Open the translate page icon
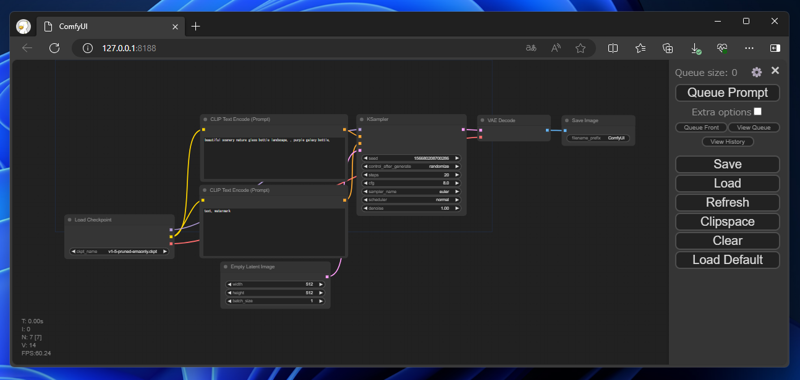The height and width of the screenshot is (380, 800). pos(531,48)
